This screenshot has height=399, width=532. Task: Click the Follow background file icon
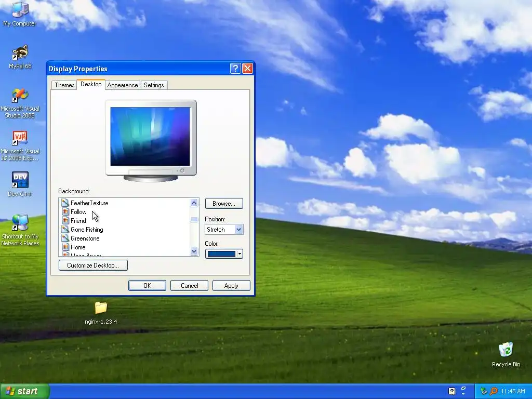pos(65,212)
